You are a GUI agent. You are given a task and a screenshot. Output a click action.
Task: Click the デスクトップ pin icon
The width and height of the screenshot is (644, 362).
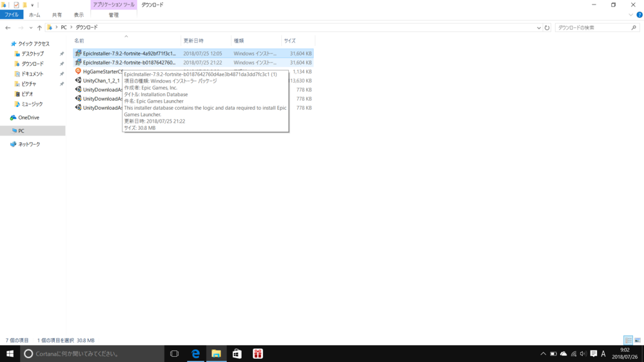point(62,54)
